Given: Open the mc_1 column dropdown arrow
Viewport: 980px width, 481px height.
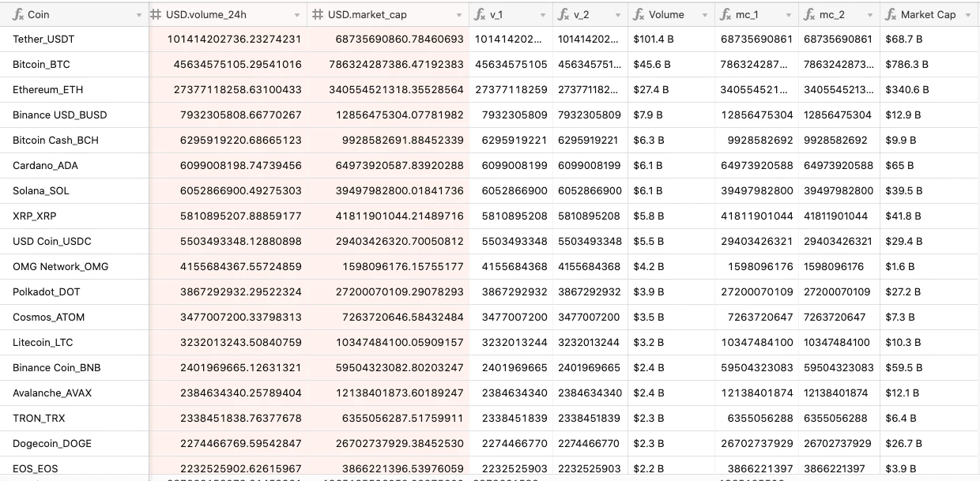Looking at the screenshot, I should pyautogui.click(x=788, y=15).
